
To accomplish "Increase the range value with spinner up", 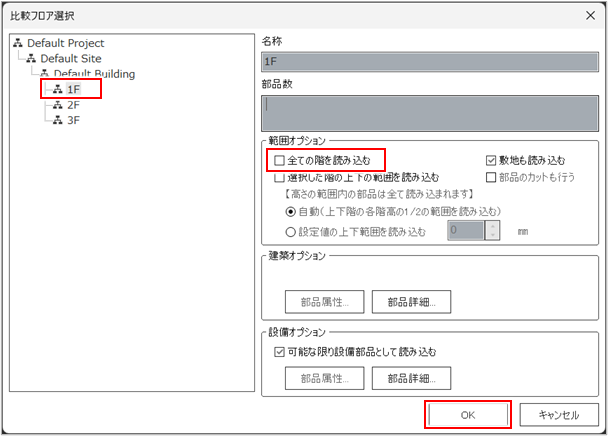I will pos(492,225).
